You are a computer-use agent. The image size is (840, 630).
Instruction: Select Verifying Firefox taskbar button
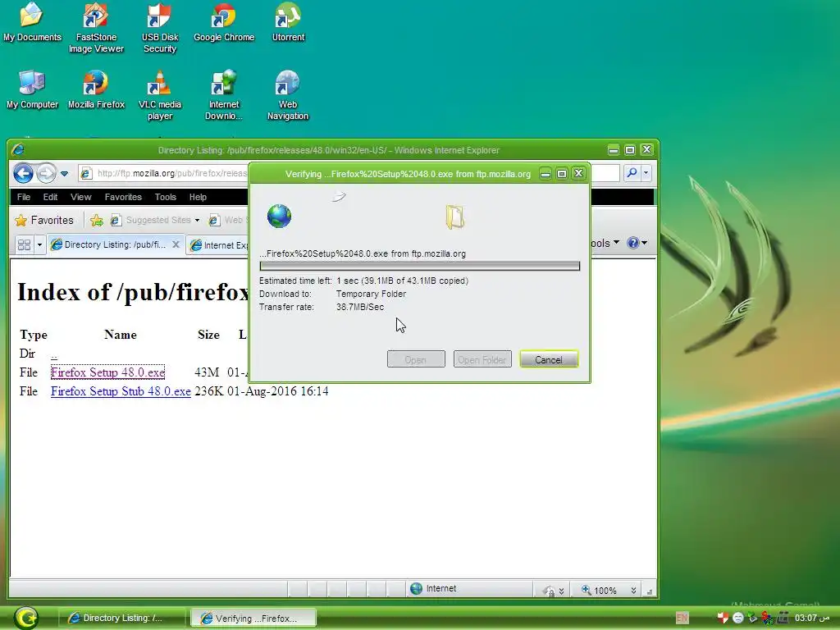click(x=254, y=619)
